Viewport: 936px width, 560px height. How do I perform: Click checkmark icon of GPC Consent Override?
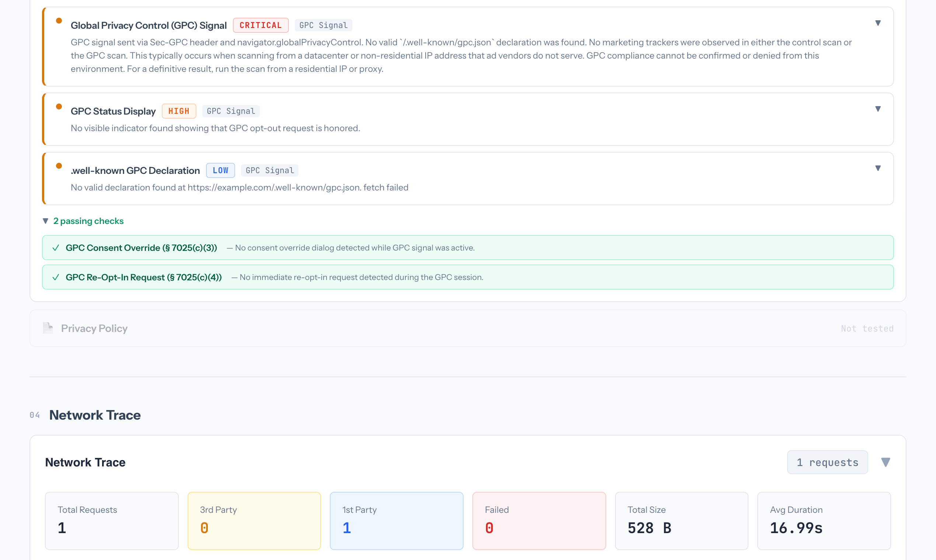pyautogui.click(x=56, y=248)
